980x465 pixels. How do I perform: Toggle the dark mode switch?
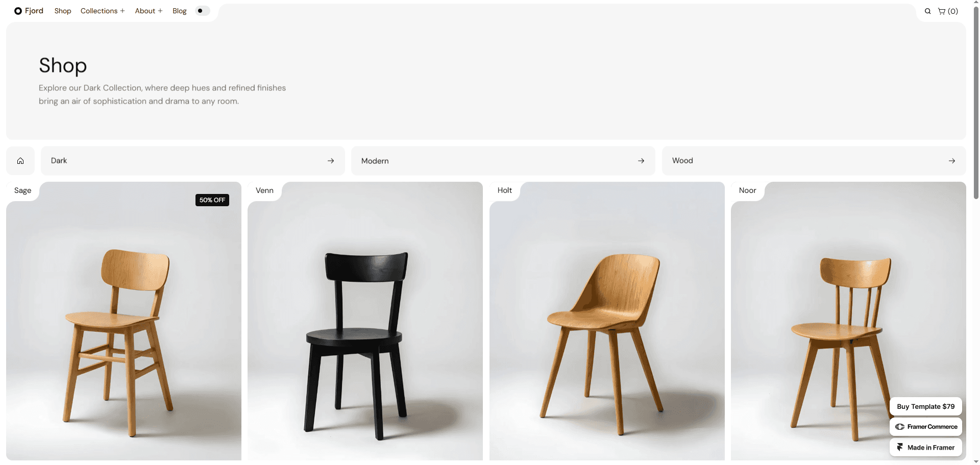pos(203,11)
